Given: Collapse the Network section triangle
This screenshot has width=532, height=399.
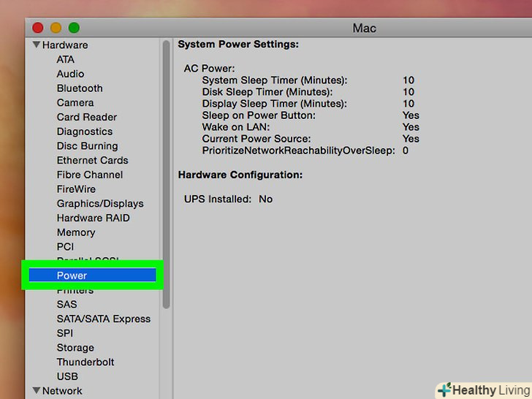Looking at the screenshot, I should (37, 390).
